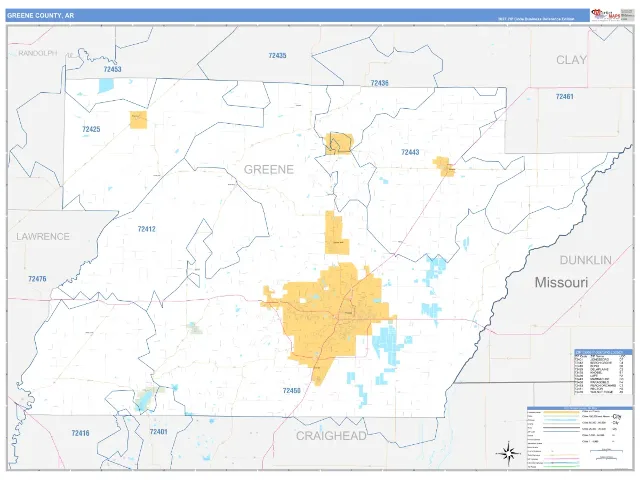Click the ZIP code label 72450
The width and height of the screenshot is (640, 480).
(x=292, y=391)
